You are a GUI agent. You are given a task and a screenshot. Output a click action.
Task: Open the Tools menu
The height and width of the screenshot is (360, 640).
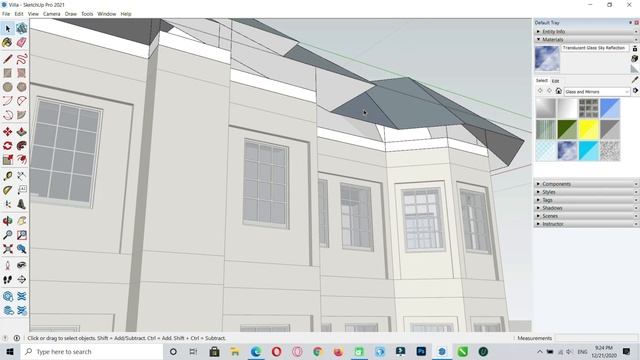[x=87, y=14]
